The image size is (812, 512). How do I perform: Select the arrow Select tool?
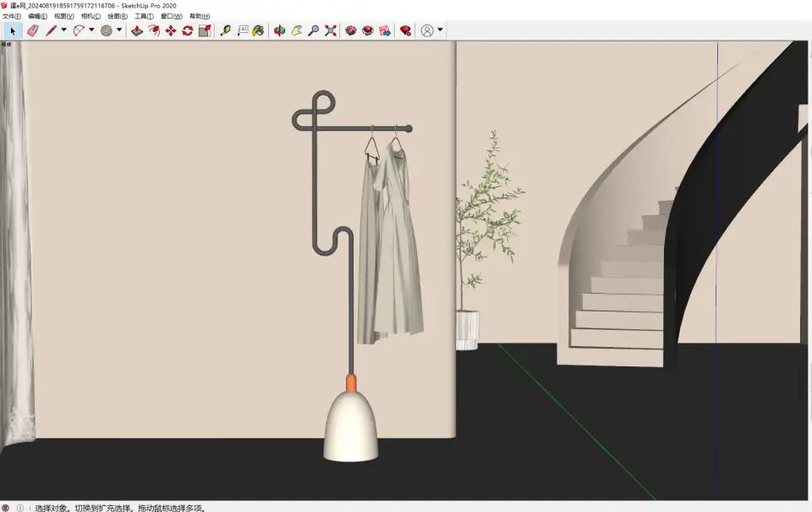click(x=13, y=31)
